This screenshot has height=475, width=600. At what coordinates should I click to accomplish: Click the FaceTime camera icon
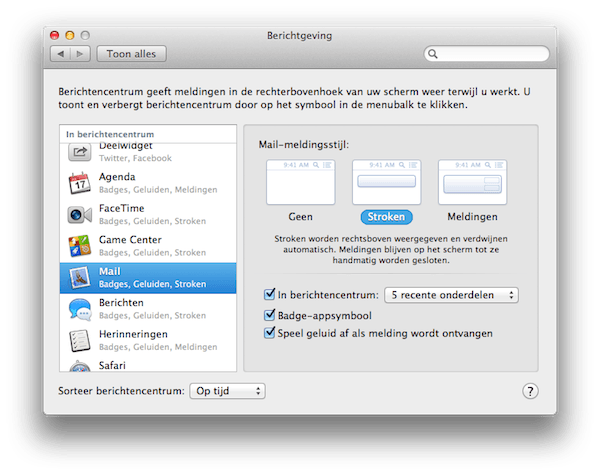[x=80, y=215]
